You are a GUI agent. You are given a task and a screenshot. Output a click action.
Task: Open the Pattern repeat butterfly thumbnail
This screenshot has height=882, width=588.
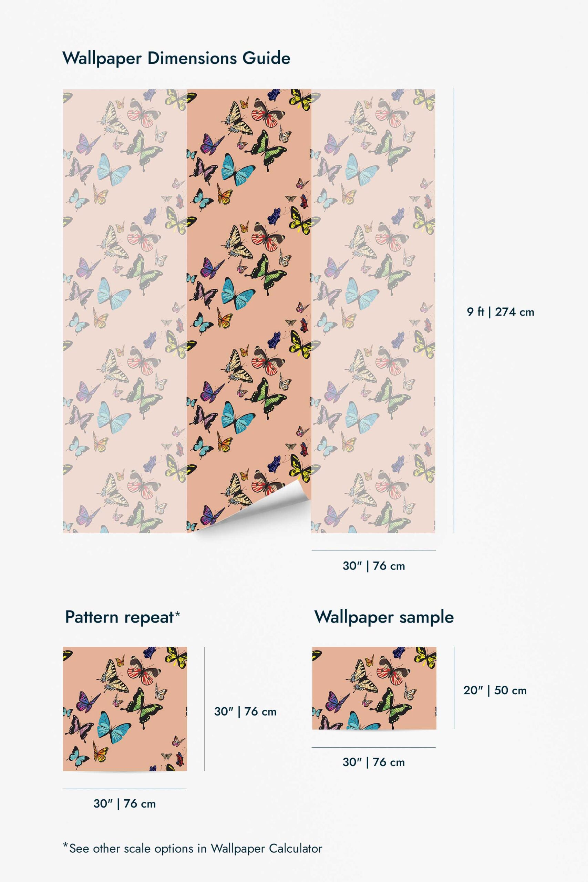(x=125, y=709)
